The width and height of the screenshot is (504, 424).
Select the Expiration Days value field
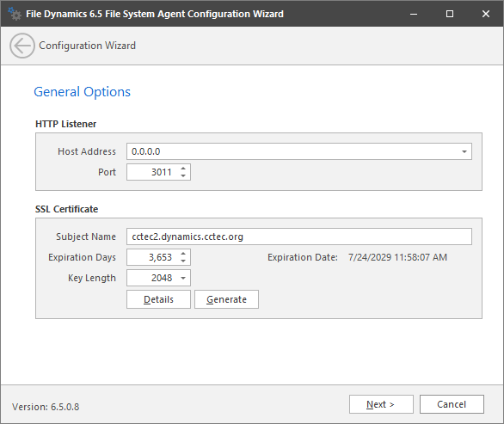(x=153, y=257)
